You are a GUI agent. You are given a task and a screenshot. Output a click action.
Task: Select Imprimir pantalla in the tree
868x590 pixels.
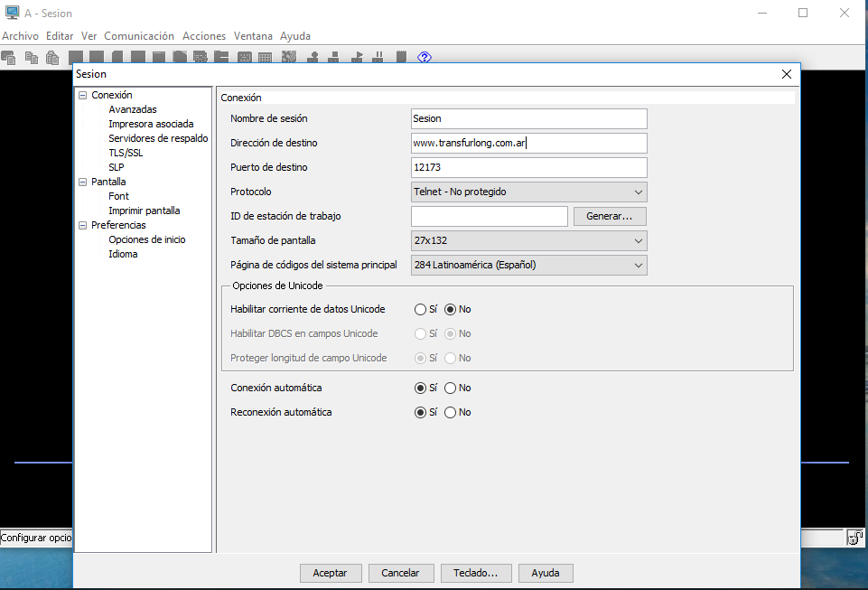(x=144, y=211)
